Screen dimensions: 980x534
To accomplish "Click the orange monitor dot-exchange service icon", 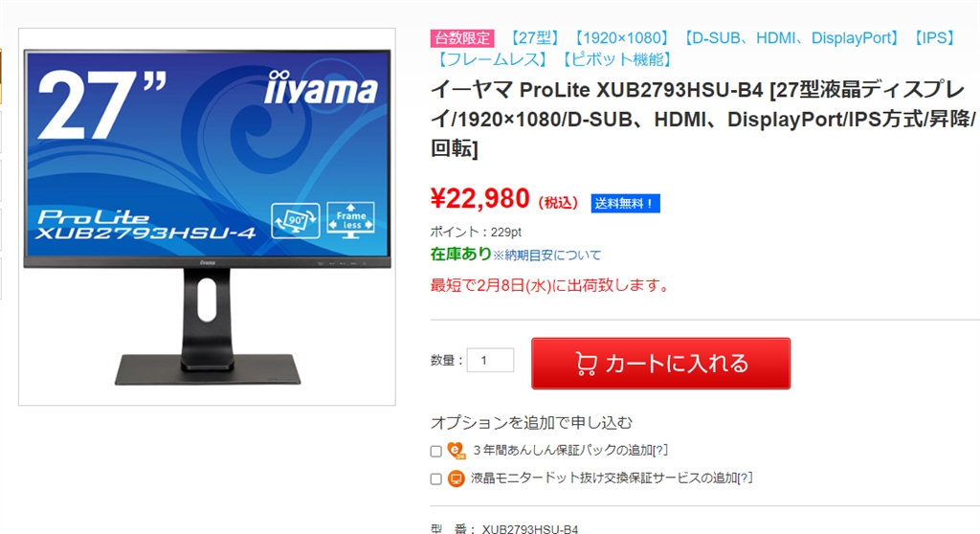I will (x=457, y=479).
